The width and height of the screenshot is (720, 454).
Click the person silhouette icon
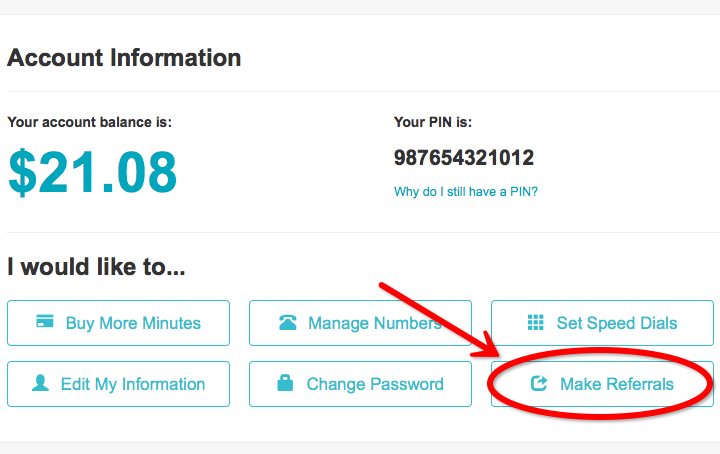click(40, 383)
